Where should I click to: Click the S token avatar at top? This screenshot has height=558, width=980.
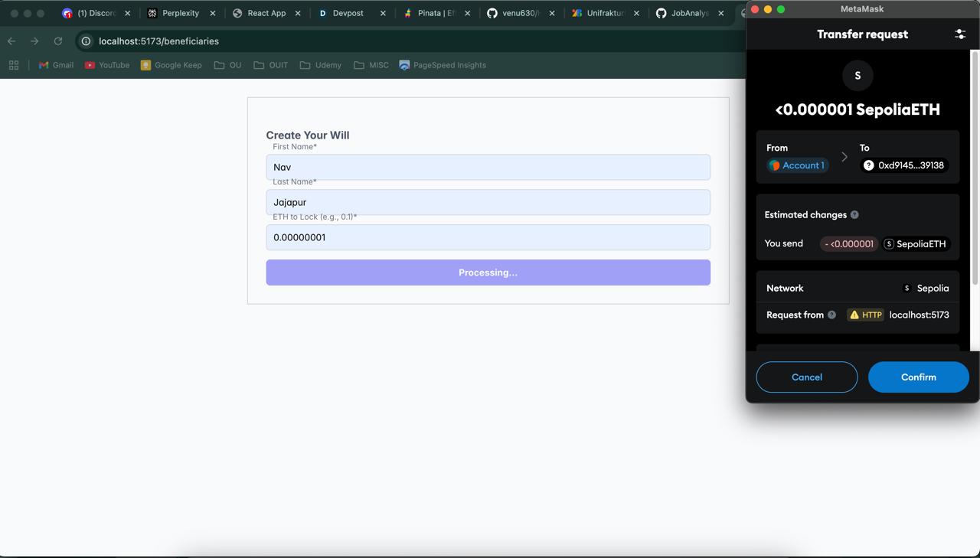click(x=857, y=75)
